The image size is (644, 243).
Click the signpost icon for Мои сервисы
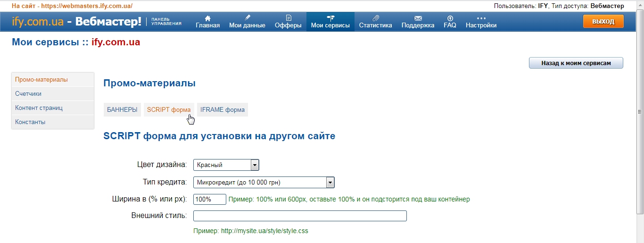click(x=330, y=18)
